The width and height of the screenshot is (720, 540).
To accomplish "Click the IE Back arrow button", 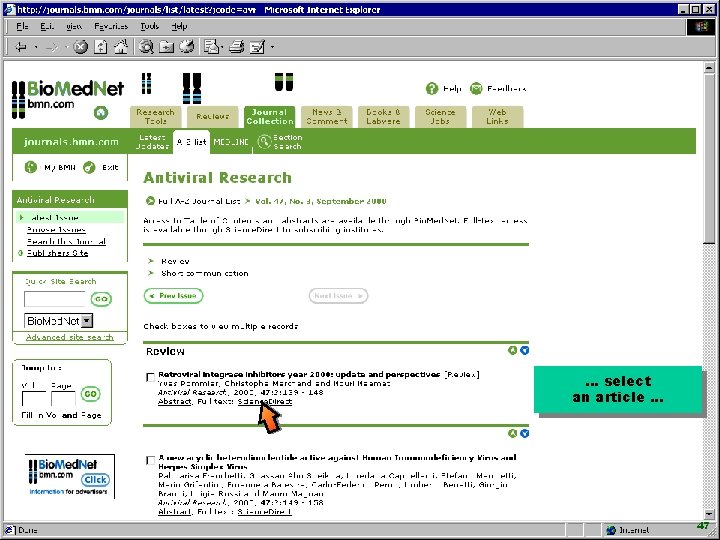I will point(21,47).
